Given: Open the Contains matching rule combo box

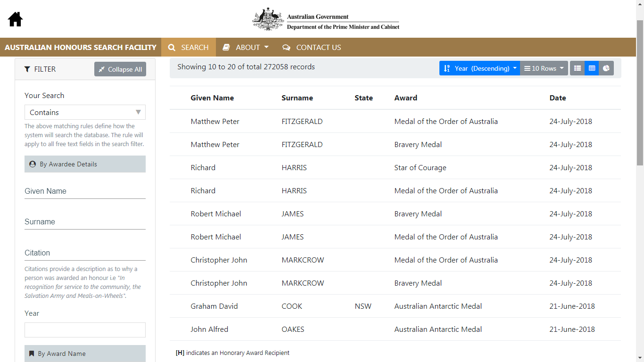Looking at the screenshot, I should point(85,112).
